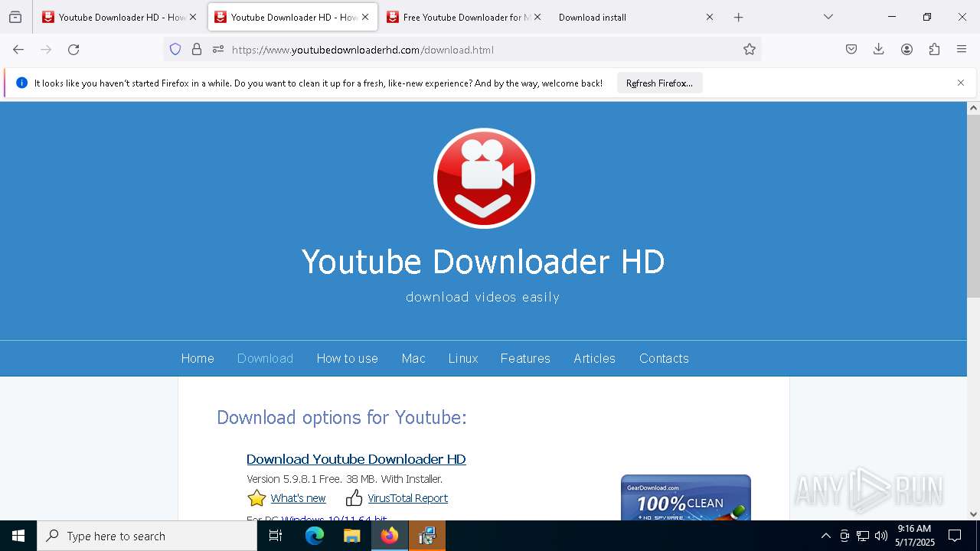
Task: Open the How to use page
Action: click(x=348, y=358)
